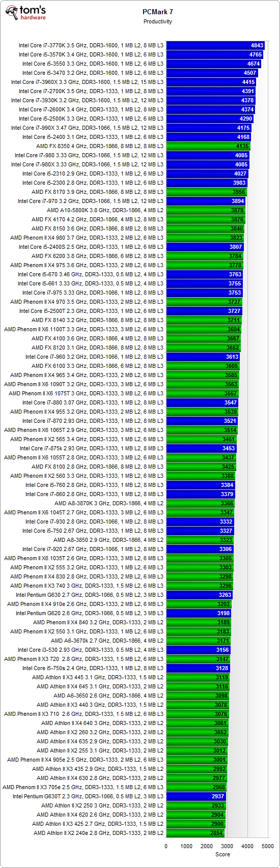This screenshot has height=868, width=280.
Task: Select the Intel Core i7-875k 2.93 GHz label
Action: pos(92,448)
